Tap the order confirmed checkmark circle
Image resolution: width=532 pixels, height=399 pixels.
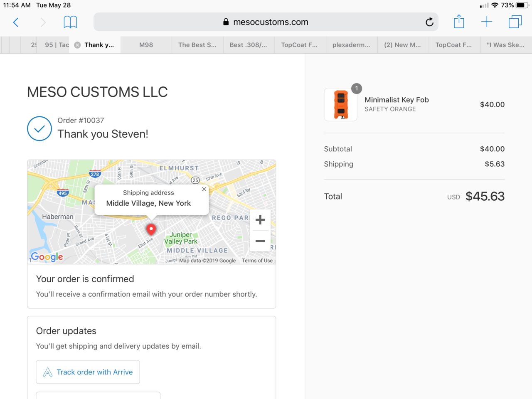(x=39, y=128)
